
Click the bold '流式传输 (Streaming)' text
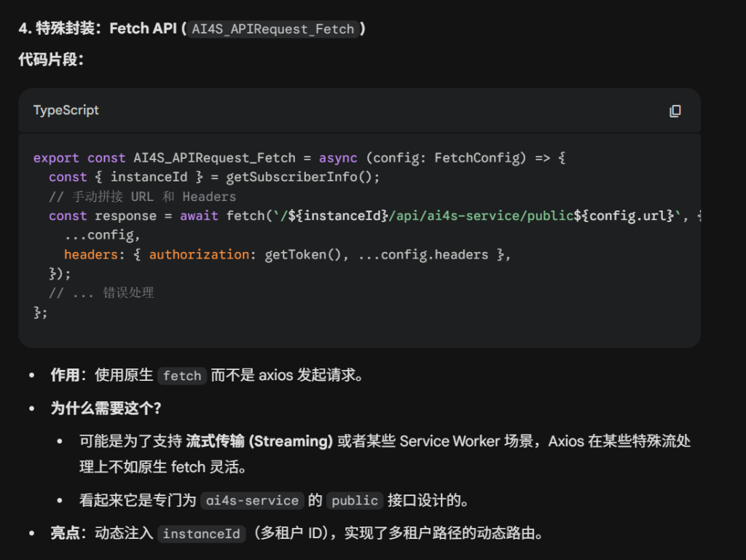pyautogui.click(x=259, y=441)
